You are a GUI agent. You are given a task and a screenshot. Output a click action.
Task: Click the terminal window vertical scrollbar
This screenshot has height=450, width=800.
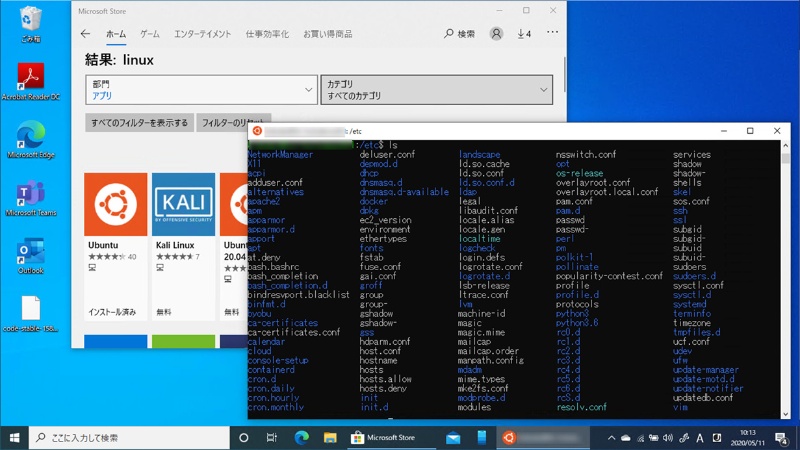786,280
